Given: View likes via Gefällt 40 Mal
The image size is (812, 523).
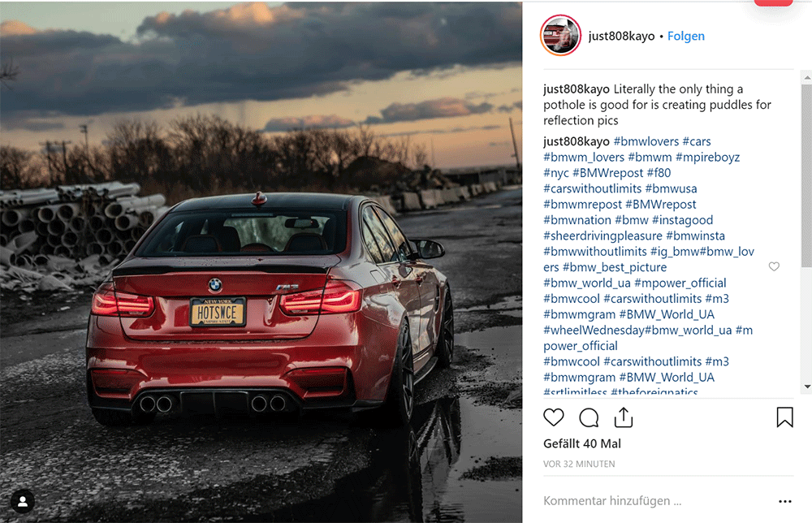Looking at the screenshot, I should (582, 443).
